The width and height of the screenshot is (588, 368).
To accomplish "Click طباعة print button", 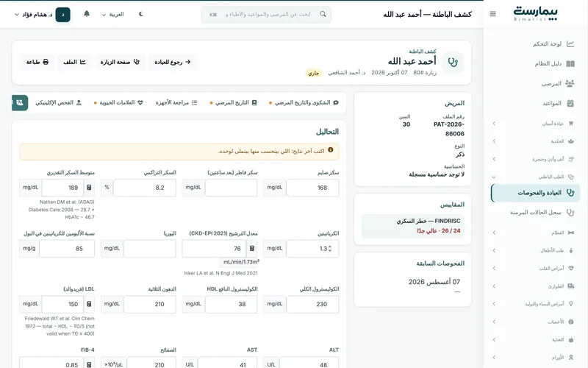I will tap(37, 62).
